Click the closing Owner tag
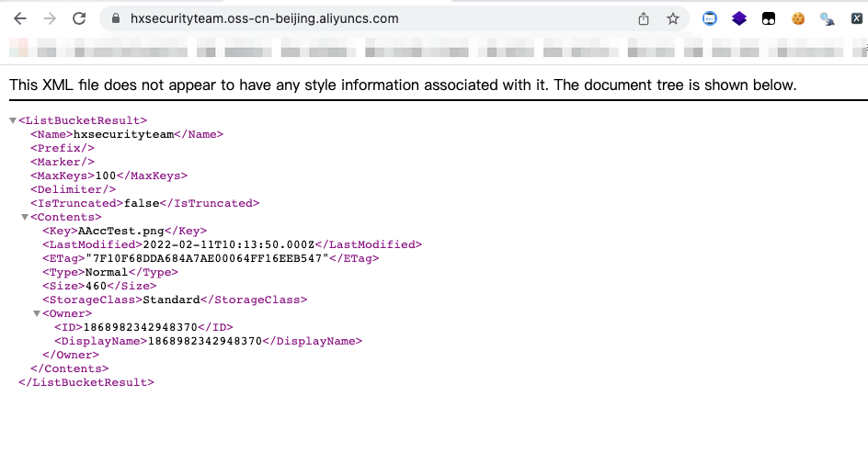This screenshot has height=464, width=868. (x=71, y=355)
